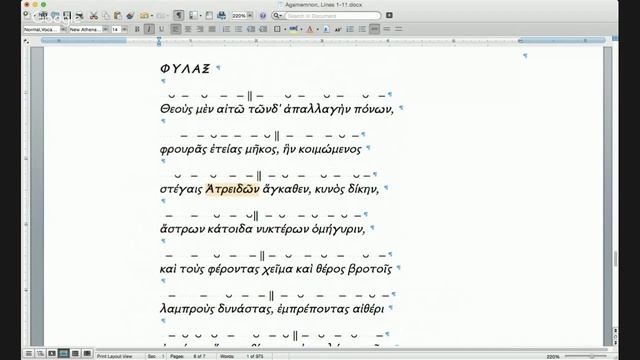The height and width of the screenshot is (360, 640).
Task: Click the highlighted word Ἀτρειδῶν
Action: [232, 189]
